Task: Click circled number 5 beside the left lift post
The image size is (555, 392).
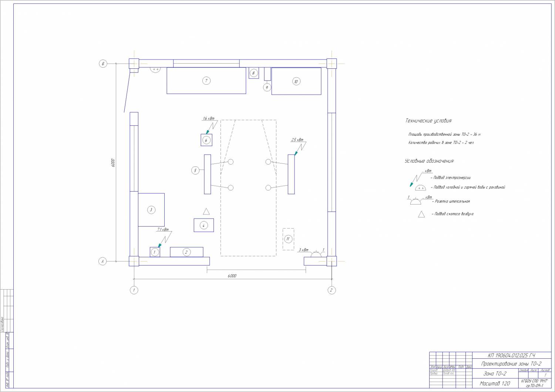Action: pos(195,170)
